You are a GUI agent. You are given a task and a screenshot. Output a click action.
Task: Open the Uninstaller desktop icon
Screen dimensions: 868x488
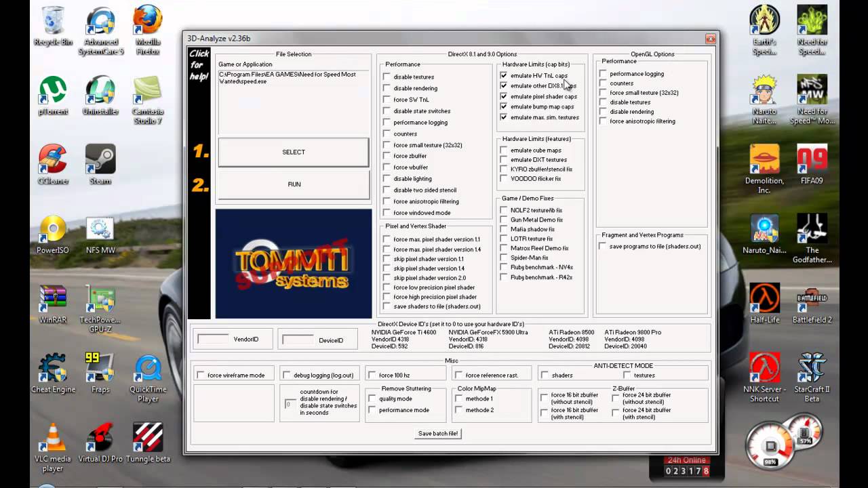(100, 96)
